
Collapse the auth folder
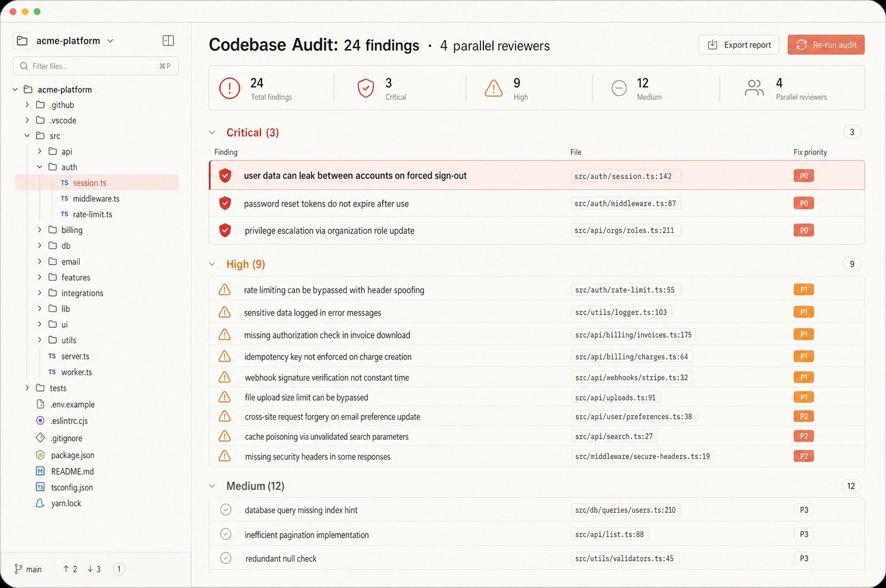[x=39, y=167]
